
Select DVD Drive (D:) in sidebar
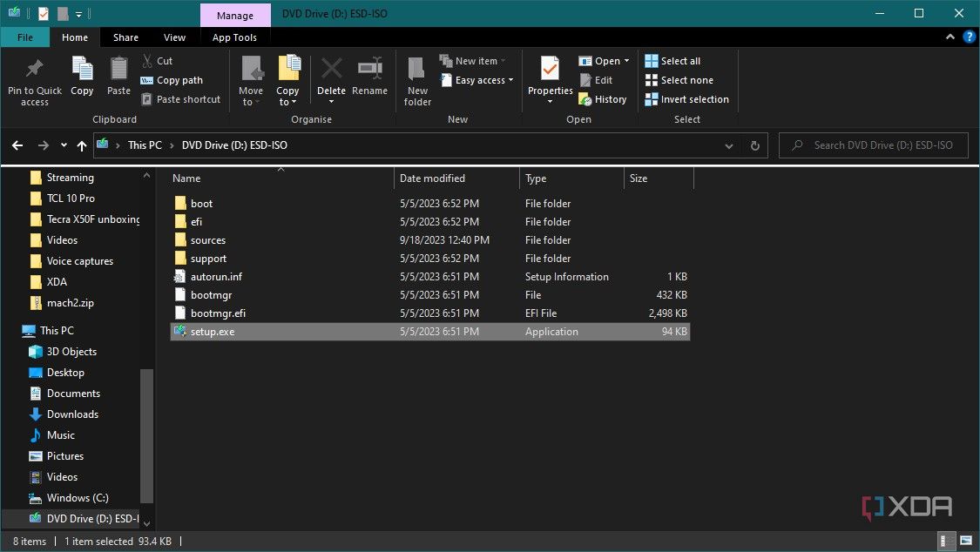tap(84, 518)
